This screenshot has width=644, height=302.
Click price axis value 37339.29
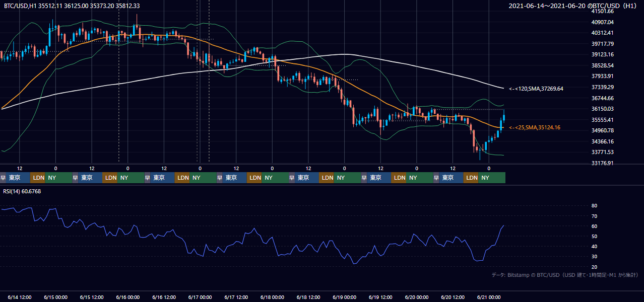coord(602,87)
